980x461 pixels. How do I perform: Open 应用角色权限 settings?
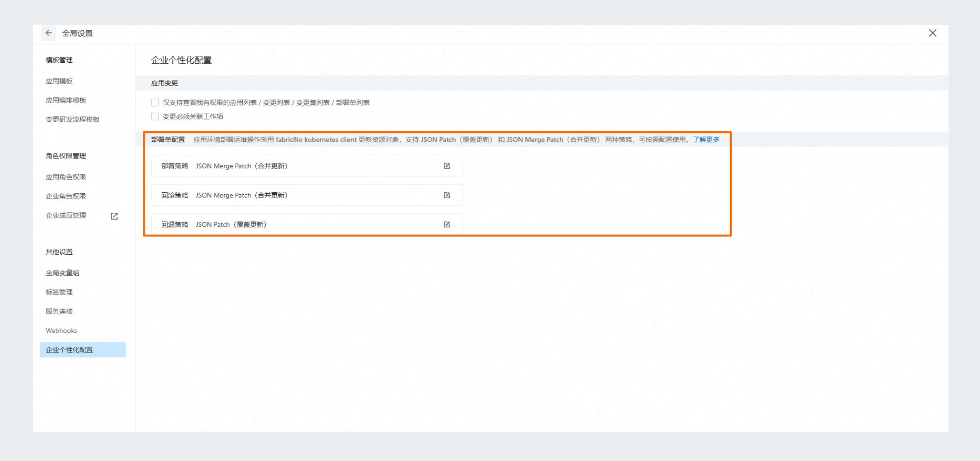coord(66,177)
